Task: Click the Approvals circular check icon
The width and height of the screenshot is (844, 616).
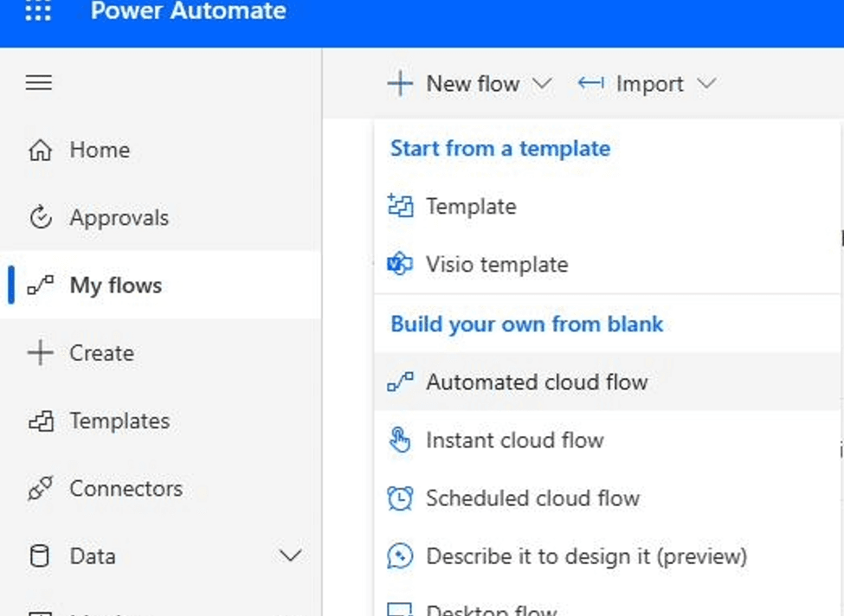Action: [41, 218]
